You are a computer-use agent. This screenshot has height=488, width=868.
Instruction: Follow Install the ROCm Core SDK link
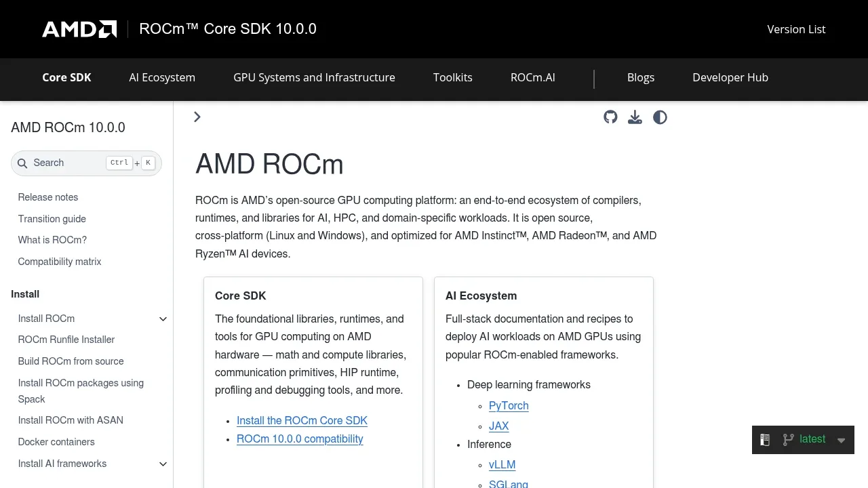coord(302,421)
